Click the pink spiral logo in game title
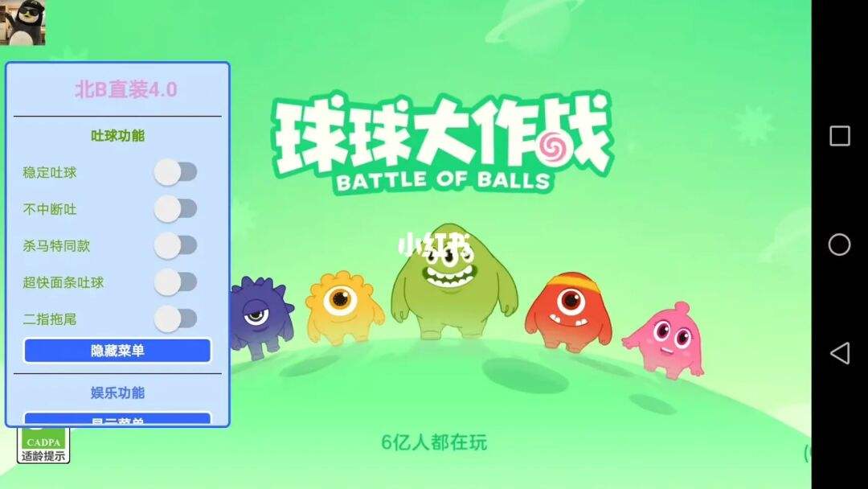 551,145
